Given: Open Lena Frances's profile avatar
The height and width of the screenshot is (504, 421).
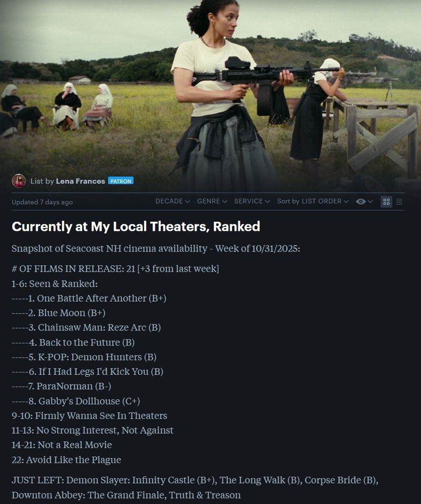Looking at the screenshot, I should [19, 181].
